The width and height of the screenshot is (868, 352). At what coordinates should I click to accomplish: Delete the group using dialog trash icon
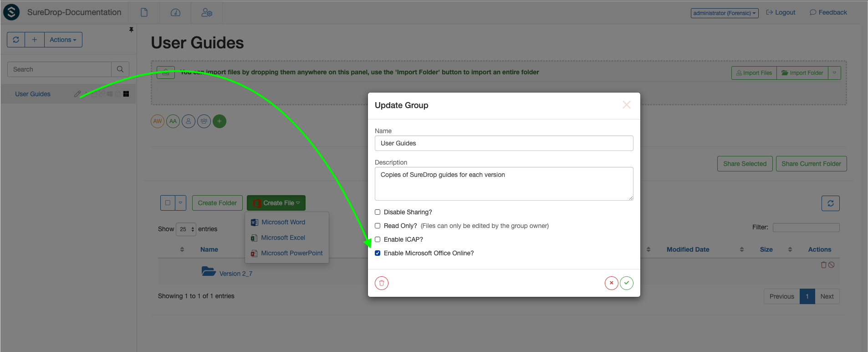[x=382, y=283]
